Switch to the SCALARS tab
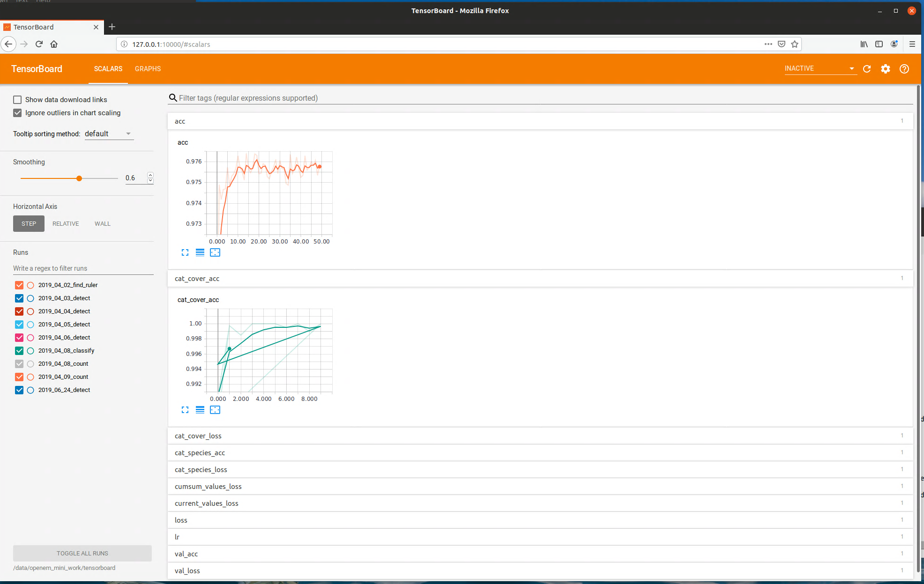Viewport: 924px width, 584px height. click(108, 69)
